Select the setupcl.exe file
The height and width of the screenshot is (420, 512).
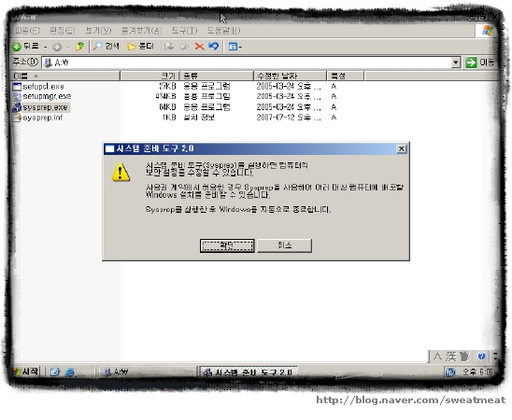point(38,87)
